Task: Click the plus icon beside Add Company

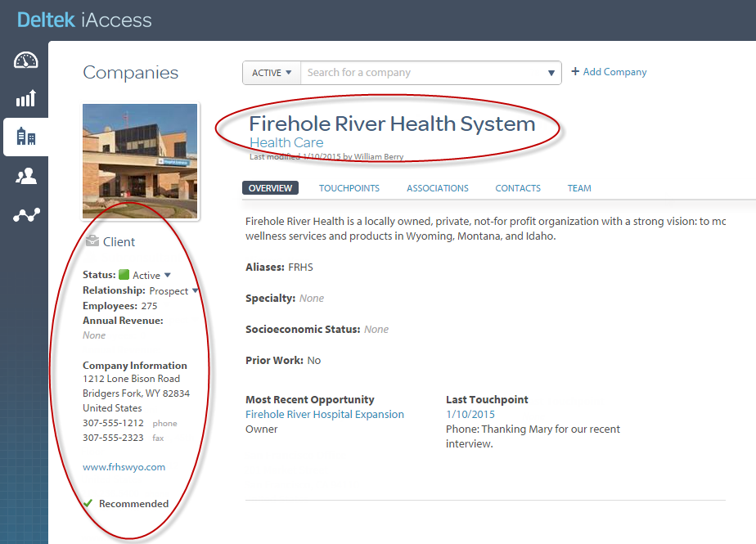Action: pyautogui.click(x=575, y=72)
